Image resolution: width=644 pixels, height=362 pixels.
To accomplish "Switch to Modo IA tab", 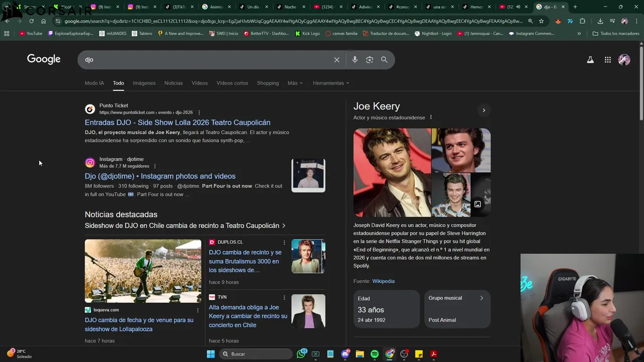I will 95,83.
